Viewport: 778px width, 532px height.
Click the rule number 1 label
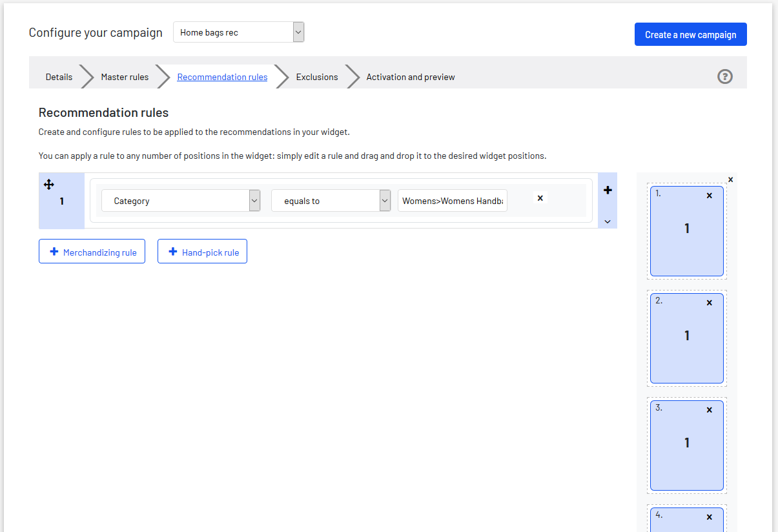point(62,201)
